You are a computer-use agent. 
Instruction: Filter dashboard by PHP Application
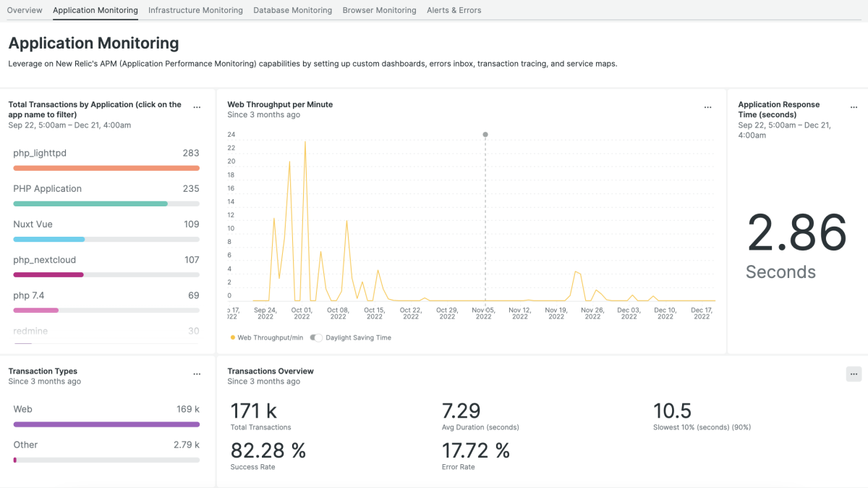click(x=47, y=189)
